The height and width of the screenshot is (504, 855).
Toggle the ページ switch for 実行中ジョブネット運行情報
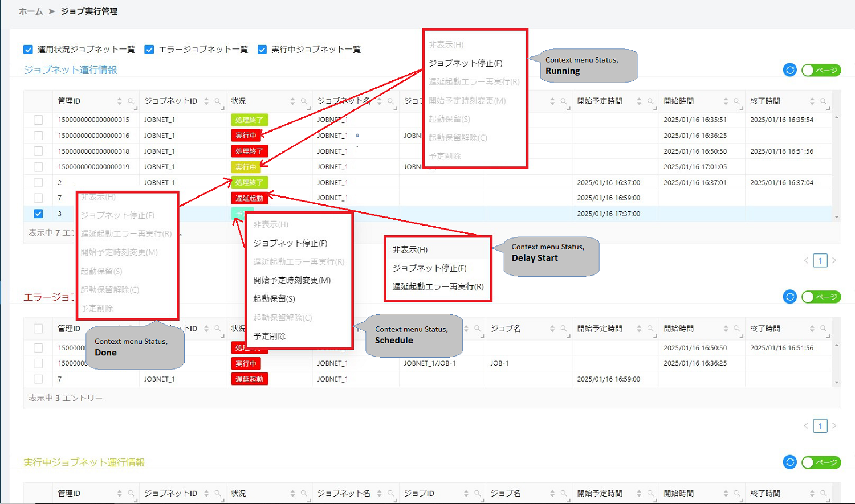coord(821,463)
